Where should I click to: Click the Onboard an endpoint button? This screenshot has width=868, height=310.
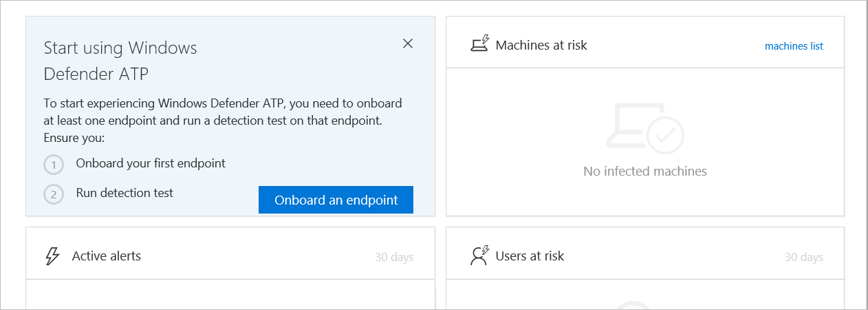pos(336,200)
